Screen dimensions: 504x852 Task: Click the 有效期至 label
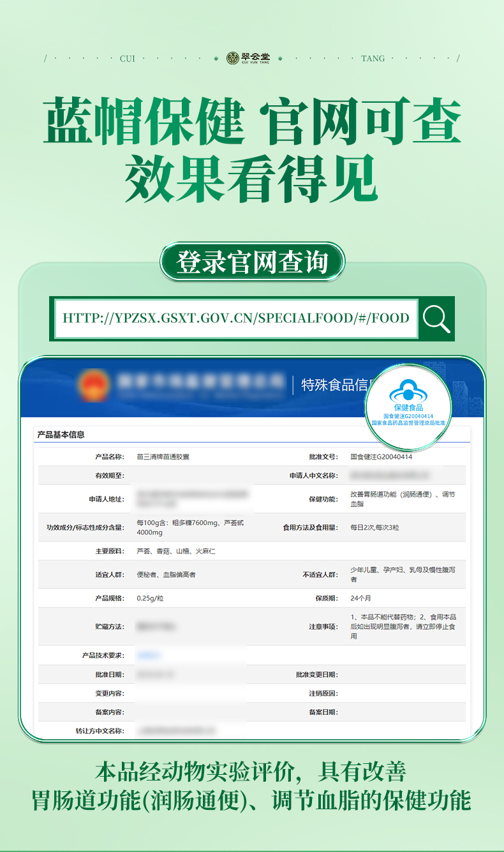(110, 475)
